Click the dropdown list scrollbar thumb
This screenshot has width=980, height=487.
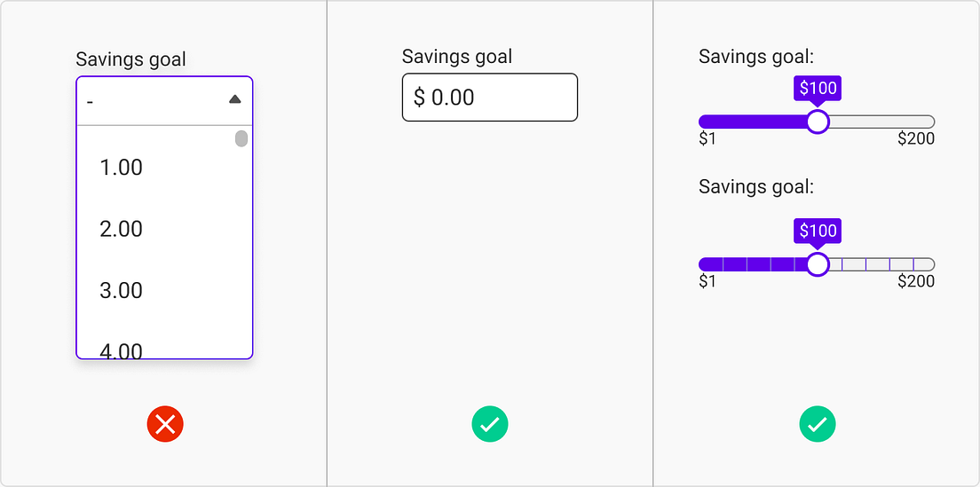pyautogui.click(x=241, y=138)
